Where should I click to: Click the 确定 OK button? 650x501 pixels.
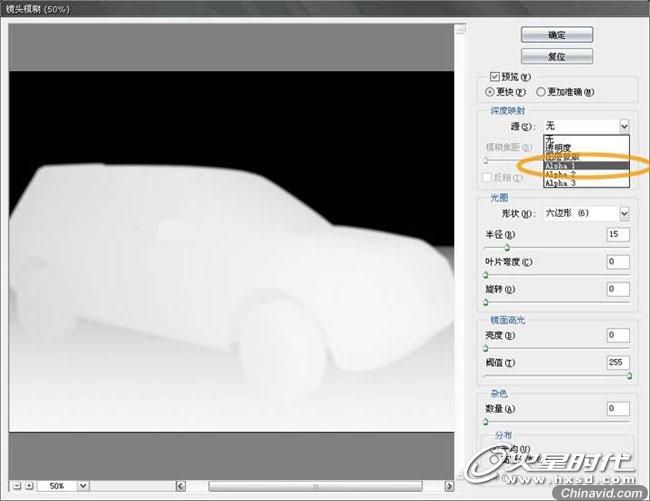[557, 35]
